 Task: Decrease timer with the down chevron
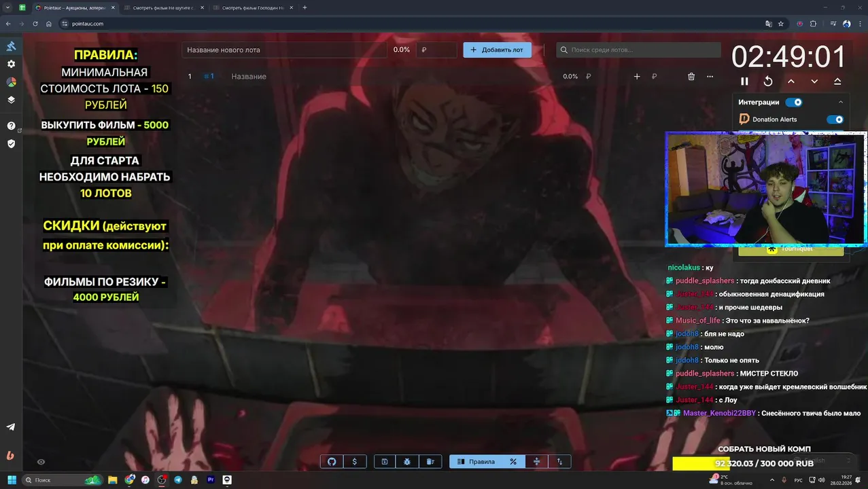pyautogui.click(x=814, y=81)
